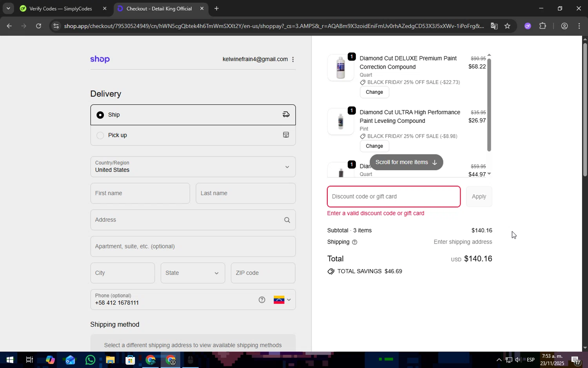The height and width of the screenshot is (368, 588).
Task: Click the volume icon in system tray
Action: pyautogui.click(x=518, y=360)
